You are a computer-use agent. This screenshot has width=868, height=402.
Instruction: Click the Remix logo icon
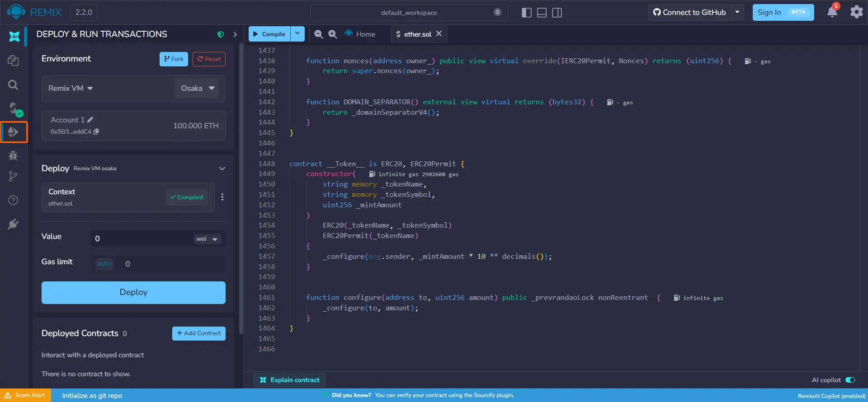16,12
